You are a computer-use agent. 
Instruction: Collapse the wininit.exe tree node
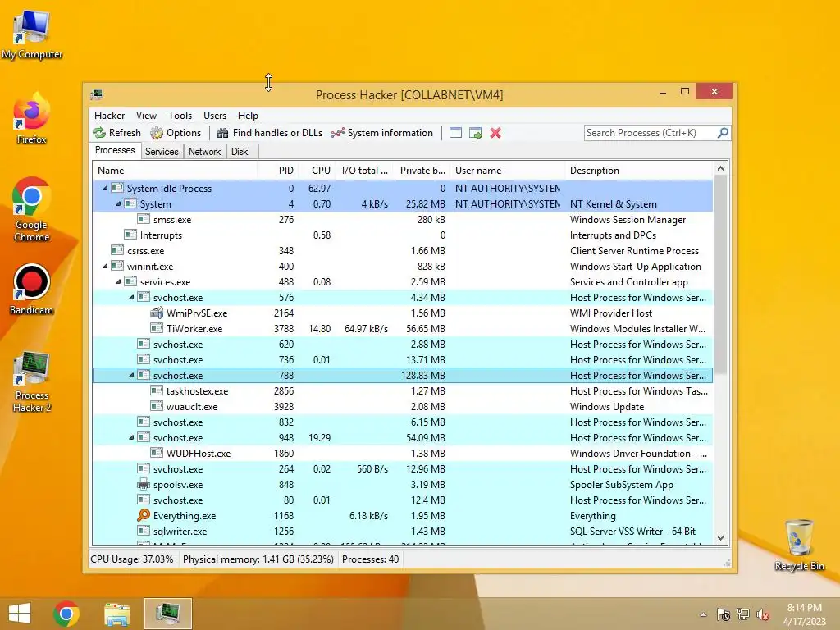(105, 267)
